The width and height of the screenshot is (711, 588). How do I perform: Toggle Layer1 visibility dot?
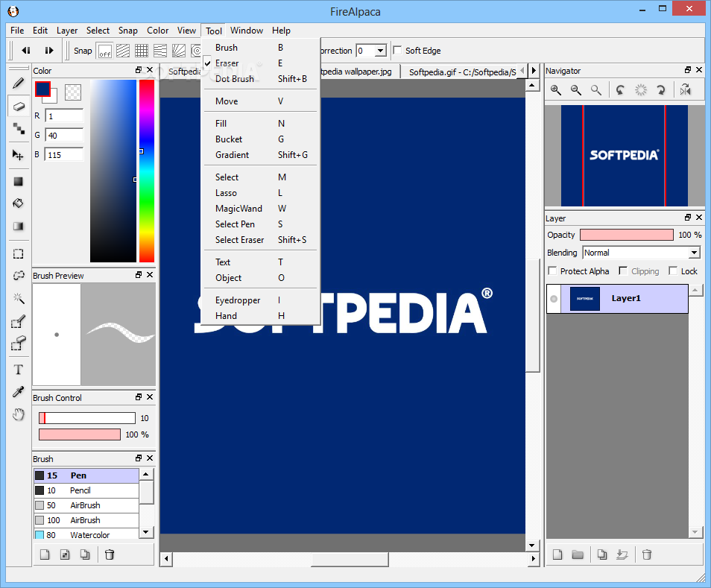[x=554, y=299]
